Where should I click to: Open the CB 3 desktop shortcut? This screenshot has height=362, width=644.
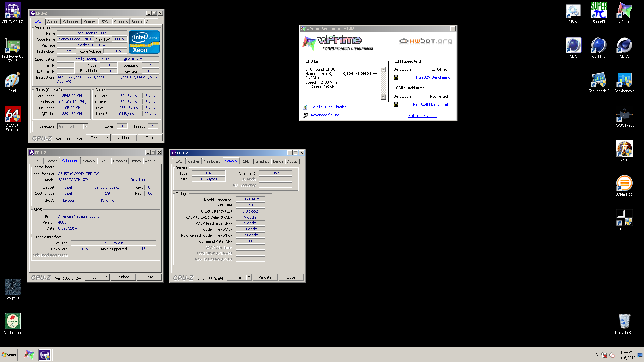573,48
